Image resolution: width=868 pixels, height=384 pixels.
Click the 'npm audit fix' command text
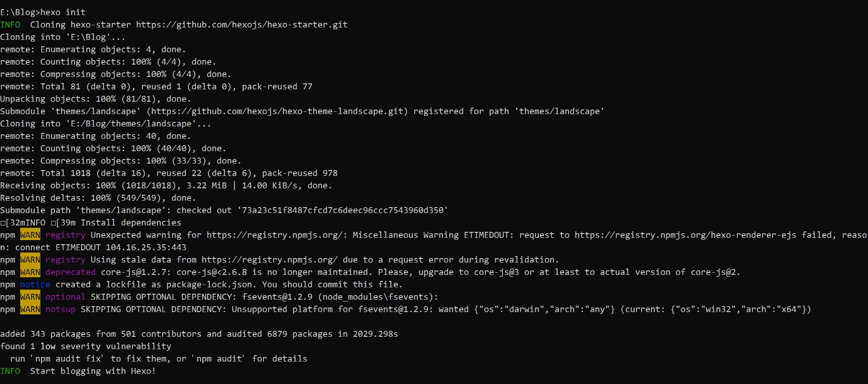[69, 359]
